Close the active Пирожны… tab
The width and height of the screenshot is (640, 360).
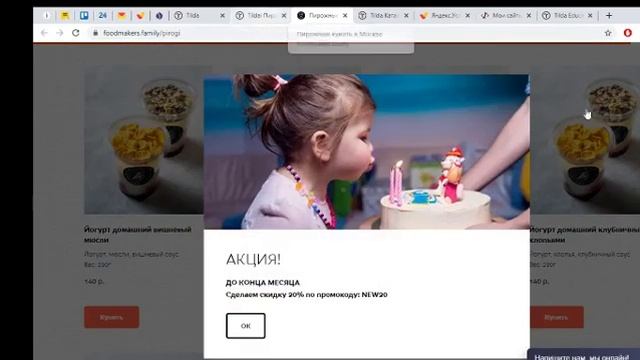[x=345, y=16]
